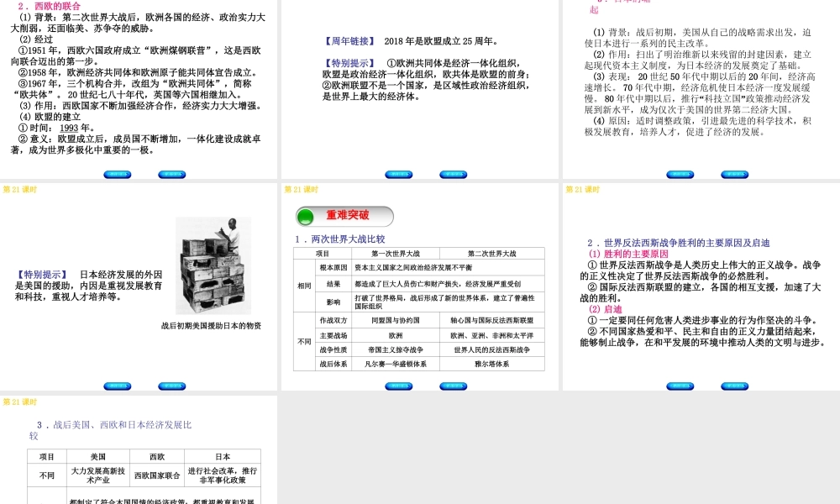This screenshot has width=840, height=504.
Task: Select the heading 3．战后美国、西欧和日本经济发展比较
Action: [x=110, y=430]
